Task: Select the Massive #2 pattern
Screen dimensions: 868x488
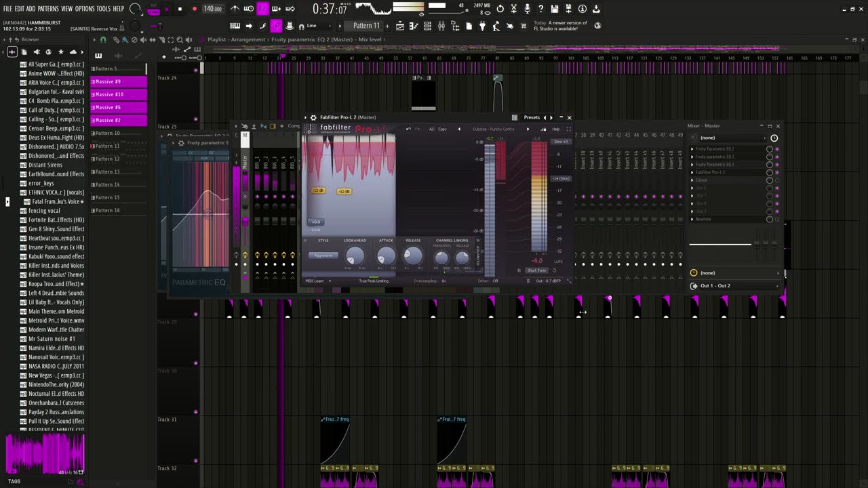Action: (x=119, y=120)
